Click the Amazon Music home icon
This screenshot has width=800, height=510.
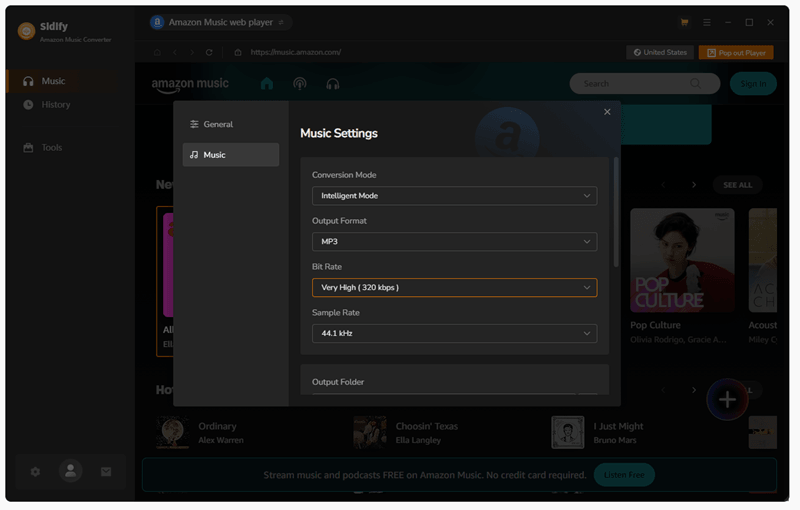(x=267, y=84)
